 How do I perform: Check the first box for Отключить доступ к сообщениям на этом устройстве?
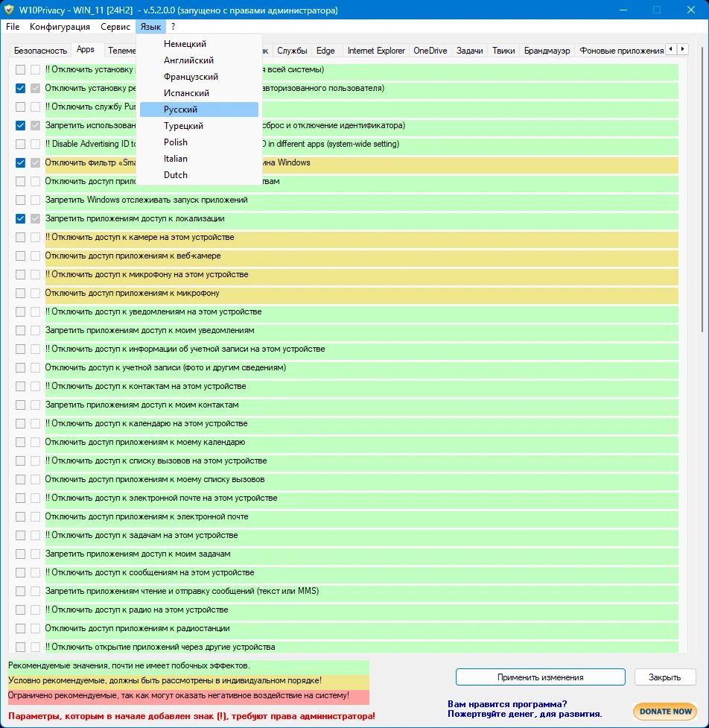tap(20, 572)
